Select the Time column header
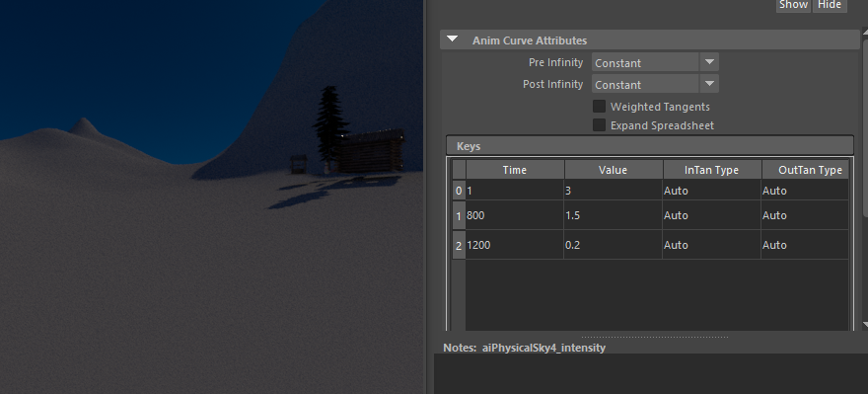This screenshot has height=394, width=868. (x=515, y=170)
